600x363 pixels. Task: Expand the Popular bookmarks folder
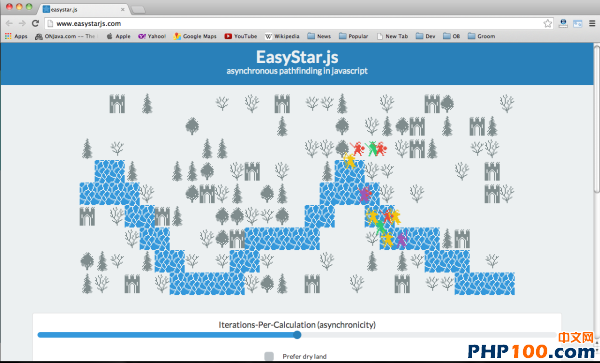click(354, 36)
